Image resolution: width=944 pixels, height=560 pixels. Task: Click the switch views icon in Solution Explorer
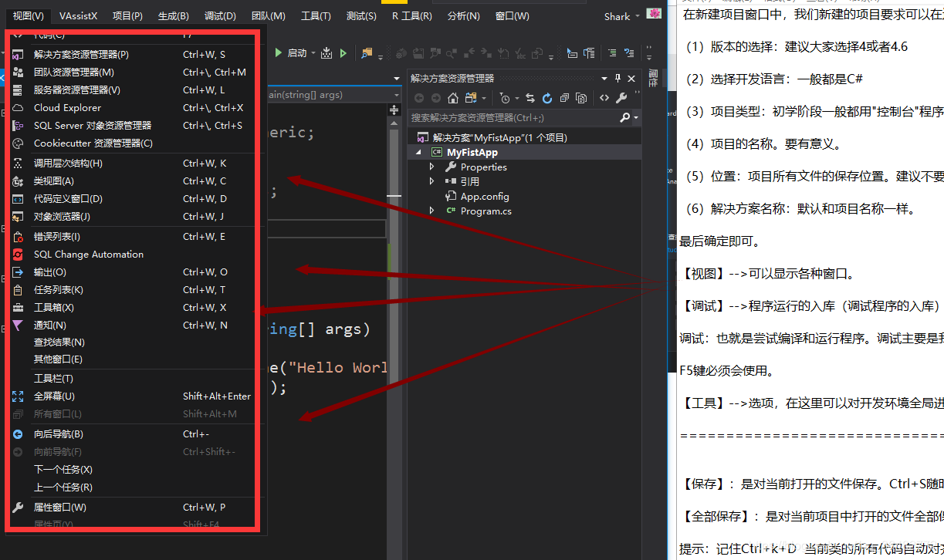(x=470, y=98)
